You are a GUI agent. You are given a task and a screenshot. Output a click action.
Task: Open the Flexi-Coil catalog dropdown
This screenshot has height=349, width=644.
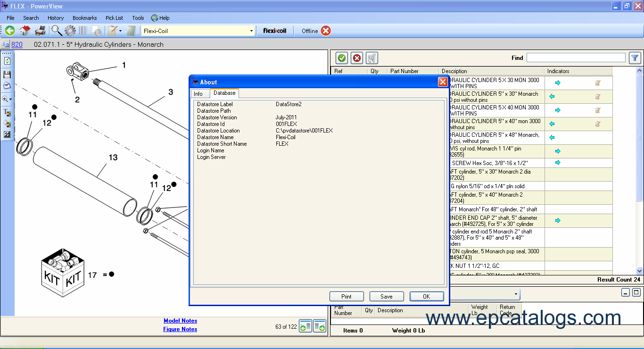click(251, 31)
